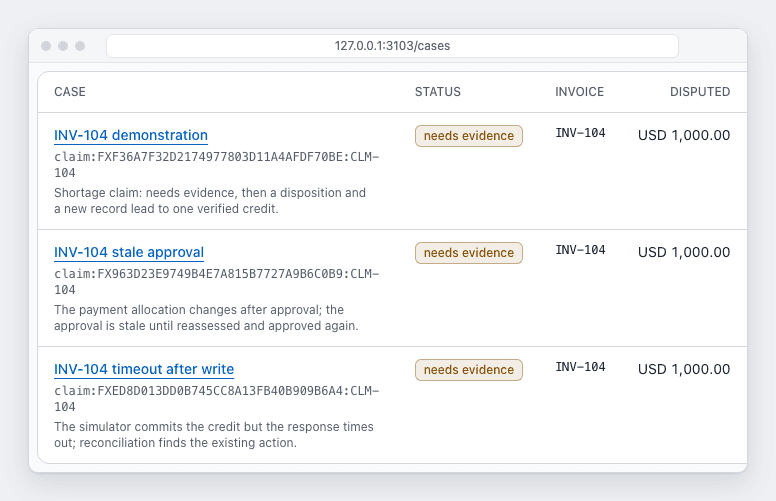Viewport: 776px width, 501px height.
Task: Select the INV-104 invoice cell in stale approval row
Action: coord(580,250)
